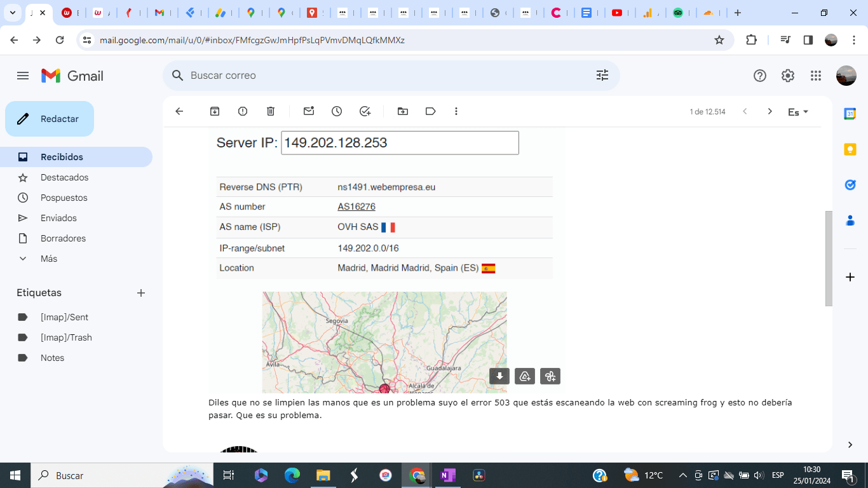Image resolution: width=868 pixels, height=488 pixels.
Task: Go to the next email conversation
Action: (770, 111)
